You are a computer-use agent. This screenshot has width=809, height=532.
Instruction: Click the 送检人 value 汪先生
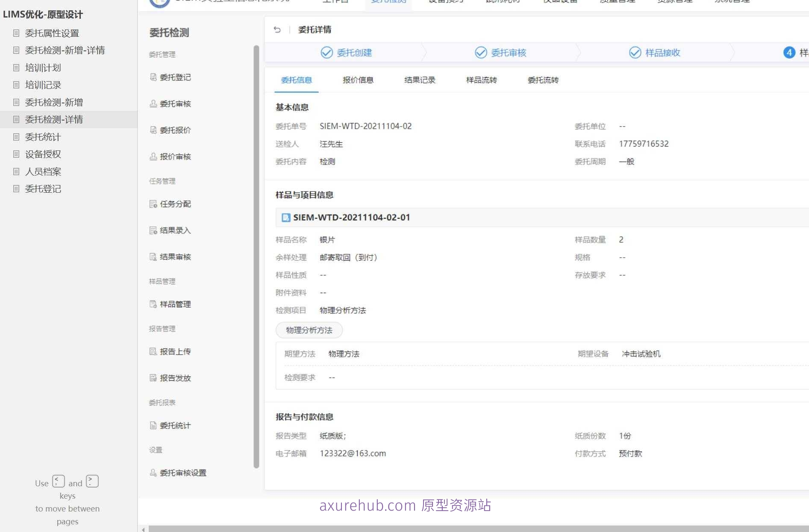pyautogui.click(x=331, y=144)
